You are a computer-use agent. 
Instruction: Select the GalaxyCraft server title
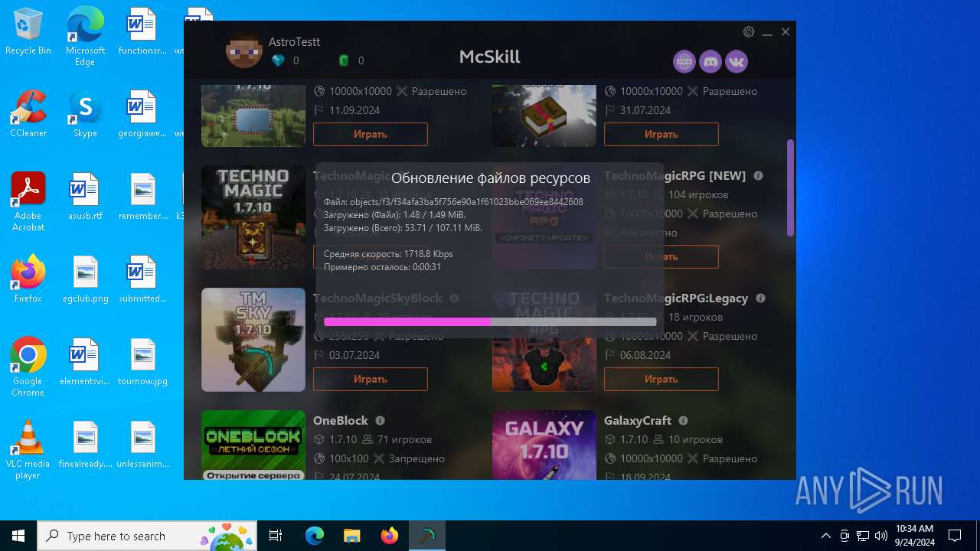tap(638, 420)
